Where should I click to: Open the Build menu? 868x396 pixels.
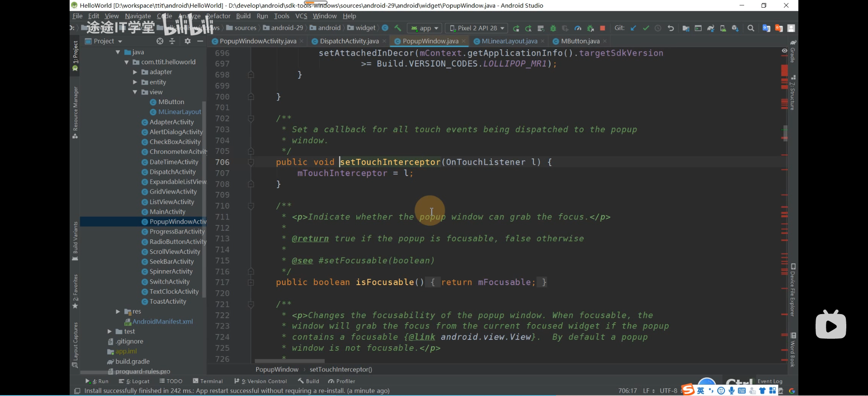pos(243,16)
